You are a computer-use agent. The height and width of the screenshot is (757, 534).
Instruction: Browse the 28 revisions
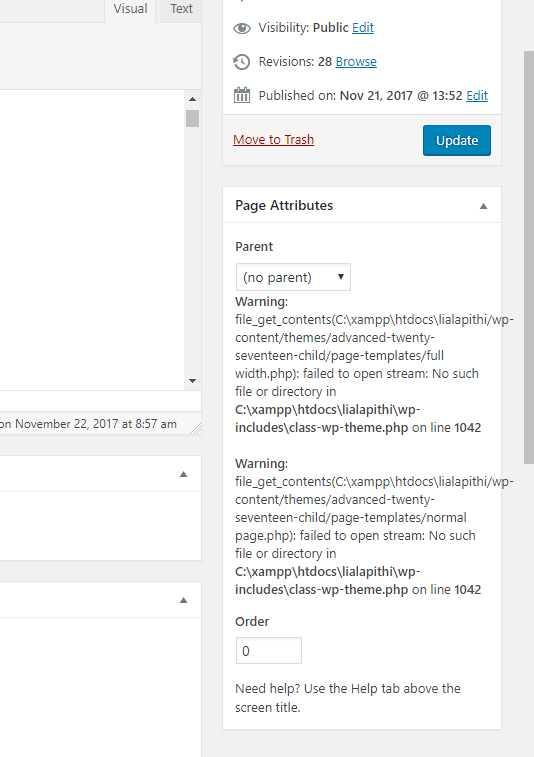(356, 61)
